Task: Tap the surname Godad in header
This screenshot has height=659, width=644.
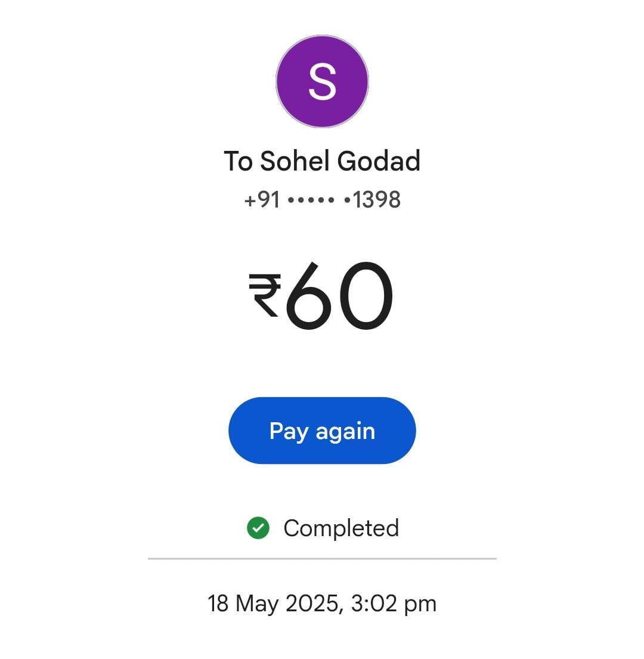Action: [379, 161]
